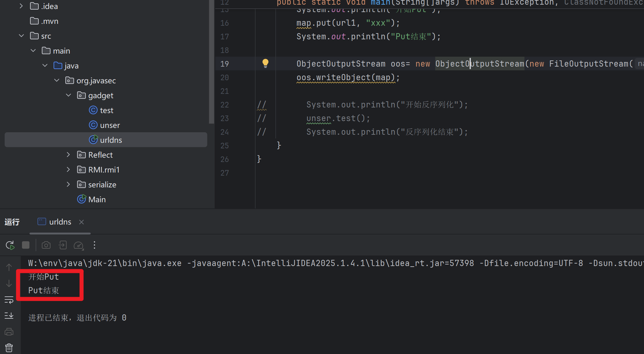Collapse the gadget package folder
This screenshot has height=354, width=644.
pos(68,95)
